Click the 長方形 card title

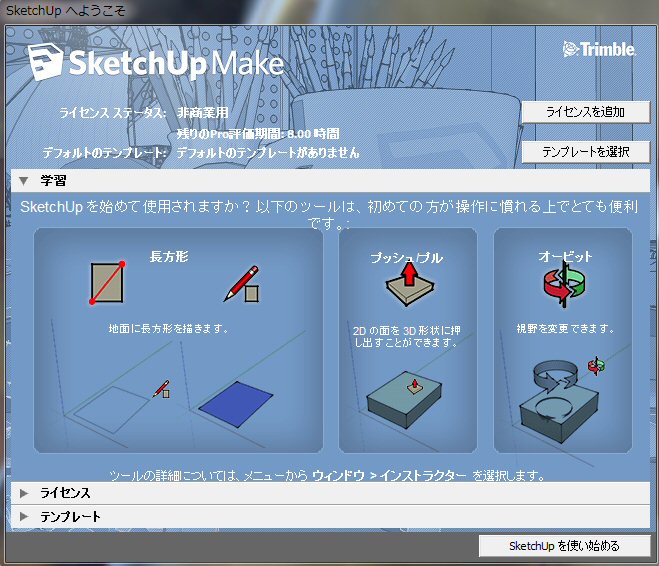click(x=169, y=256)
